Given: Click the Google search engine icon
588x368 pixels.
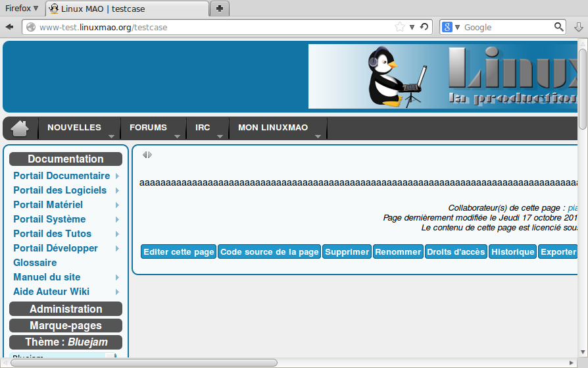Looking at the screenshot, I should point(447,27).
